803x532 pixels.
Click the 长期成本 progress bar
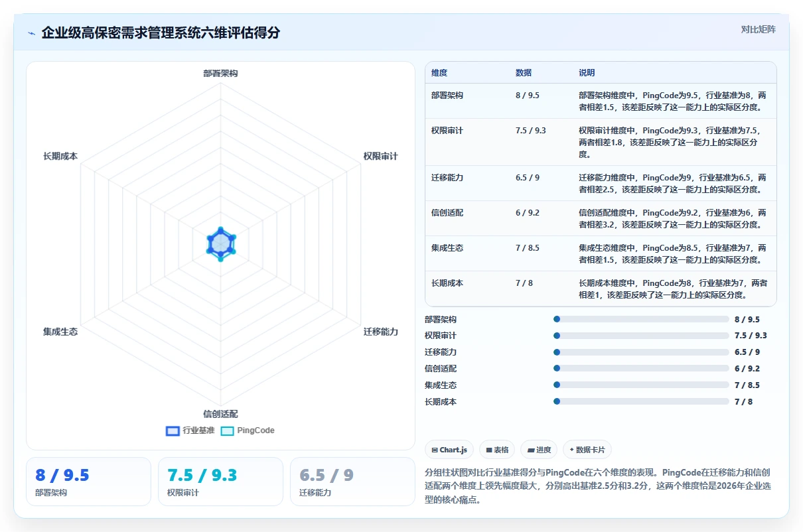(x=641, y=401)
